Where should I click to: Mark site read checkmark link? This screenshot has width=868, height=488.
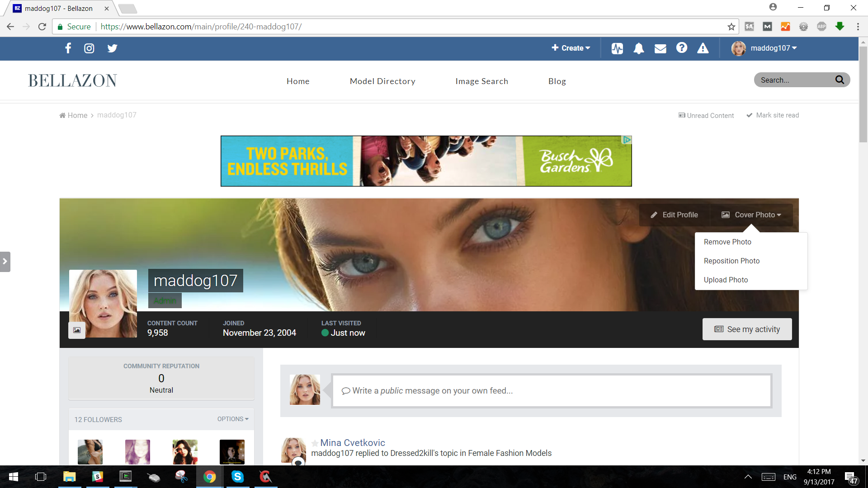click(x=772, y=115)
